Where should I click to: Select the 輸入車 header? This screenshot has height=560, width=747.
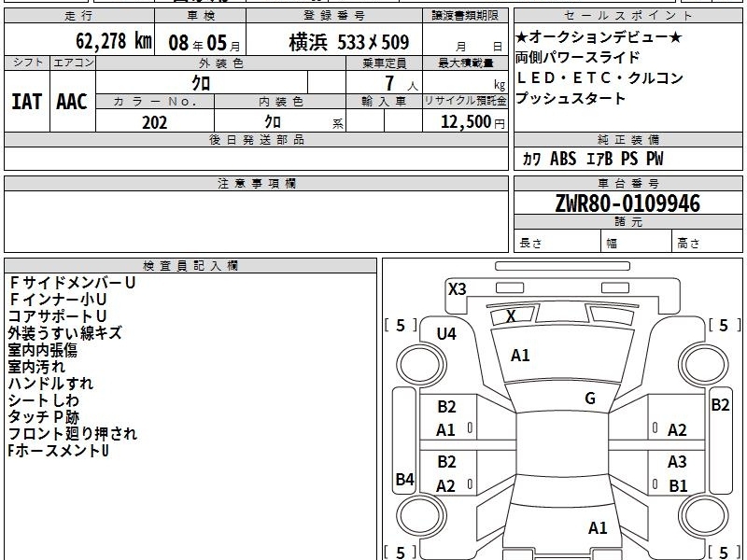[x=384, y=102]
